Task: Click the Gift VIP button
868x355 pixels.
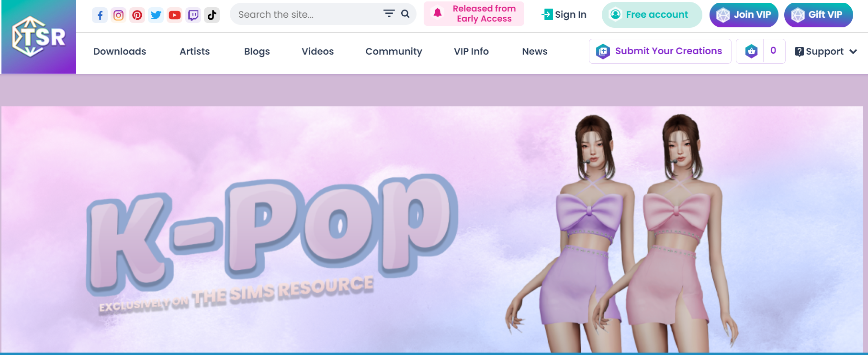Action: 818,15
